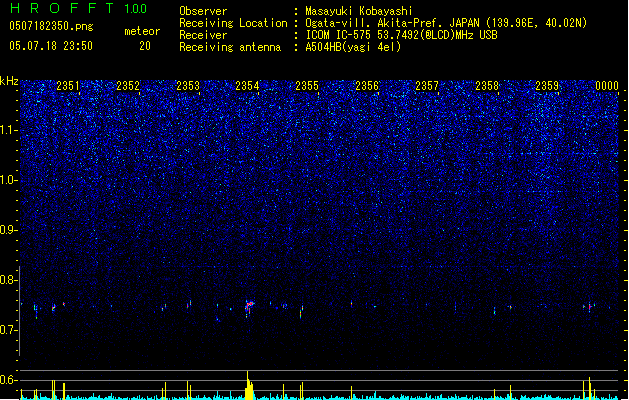629x400 pixels.
Task: Click the date stamp 05.07.18 23:50
Action: (x=51, y=46)
